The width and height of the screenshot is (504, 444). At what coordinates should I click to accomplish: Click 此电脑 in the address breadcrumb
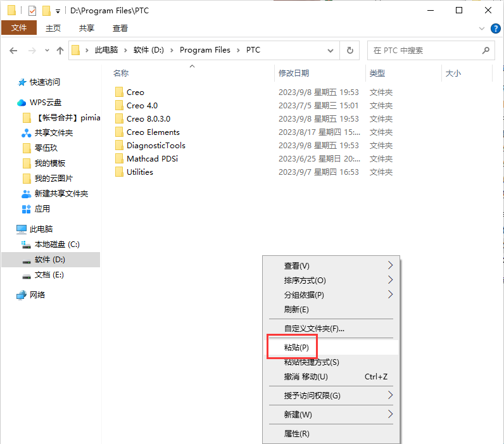click(x=106, y=50)
